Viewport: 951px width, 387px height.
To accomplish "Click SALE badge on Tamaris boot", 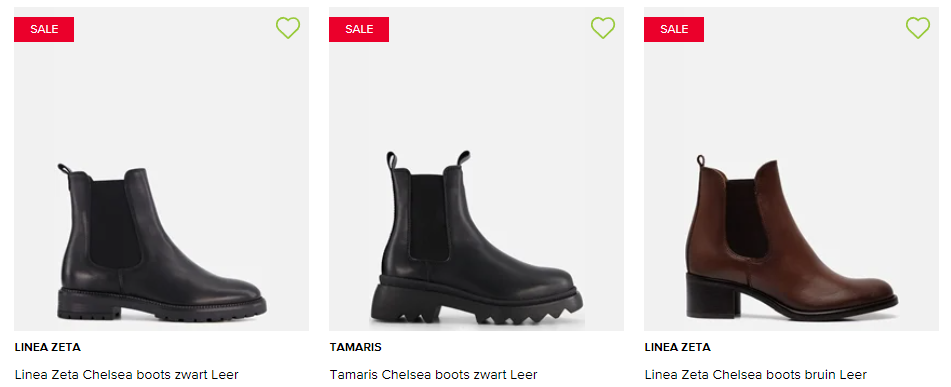I will [359, 29].
